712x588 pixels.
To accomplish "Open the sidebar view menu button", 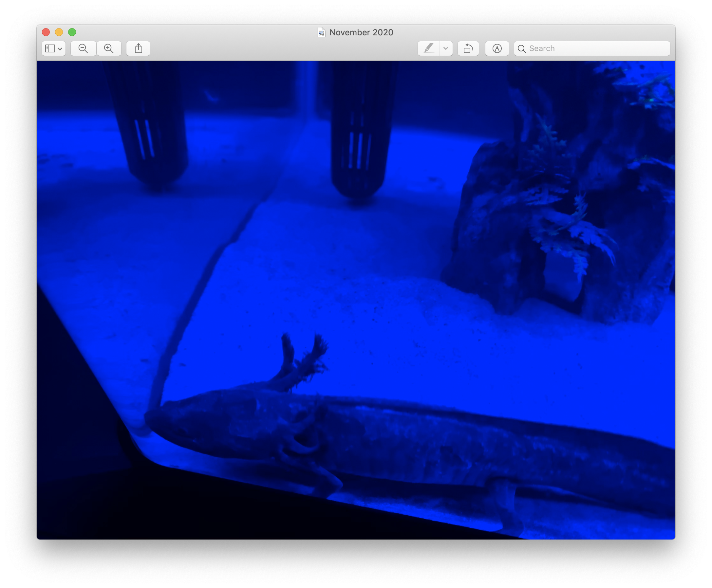I will [x=53, y=48].
